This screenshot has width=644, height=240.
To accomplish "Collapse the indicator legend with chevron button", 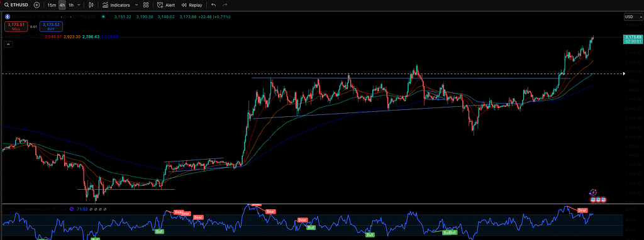I will tap(8, 45).
